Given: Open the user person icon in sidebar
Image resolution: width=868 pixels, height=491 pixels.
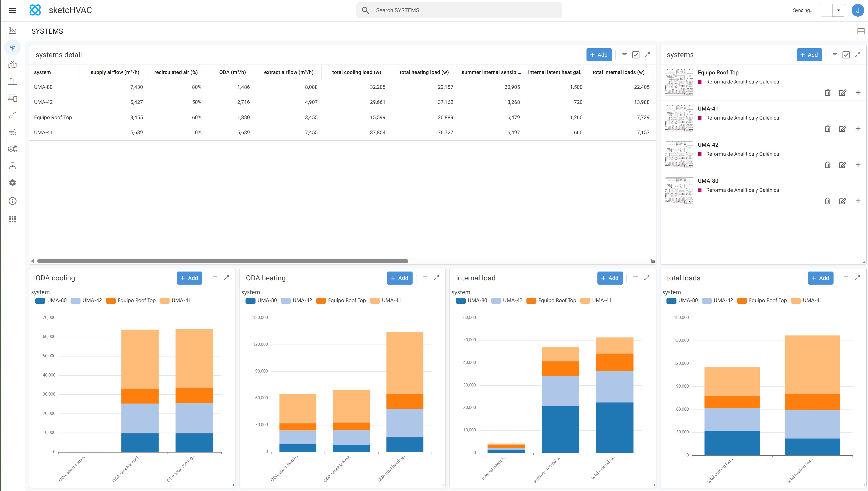Looking at the screenshot, I should tap(12, 166).
